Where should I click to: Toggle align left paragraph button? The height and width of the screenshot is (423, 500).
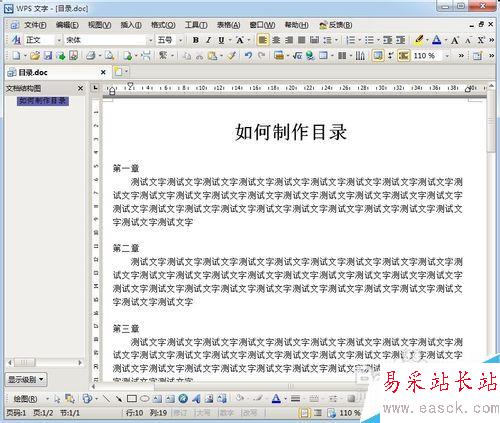tap(262, 40)
